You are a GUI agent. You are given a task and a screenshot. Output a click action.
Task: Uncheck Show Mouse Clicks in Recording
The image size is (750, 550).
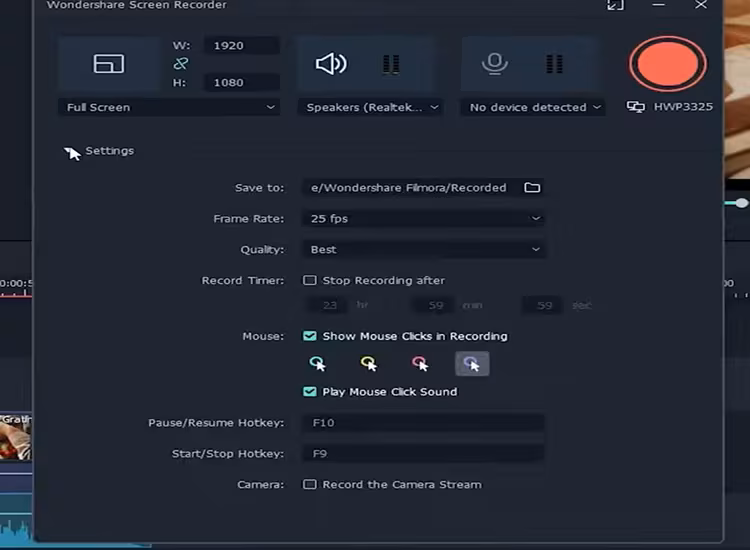point(309,336)
